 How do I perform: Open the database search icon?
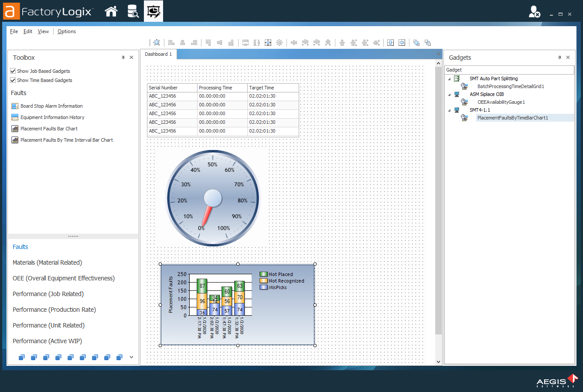tap(133, 11)
